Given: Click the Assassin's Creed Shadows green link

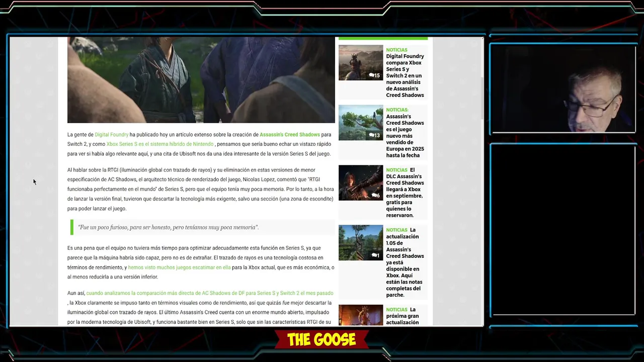Looking at the screenshot, I should pos(290,135).
